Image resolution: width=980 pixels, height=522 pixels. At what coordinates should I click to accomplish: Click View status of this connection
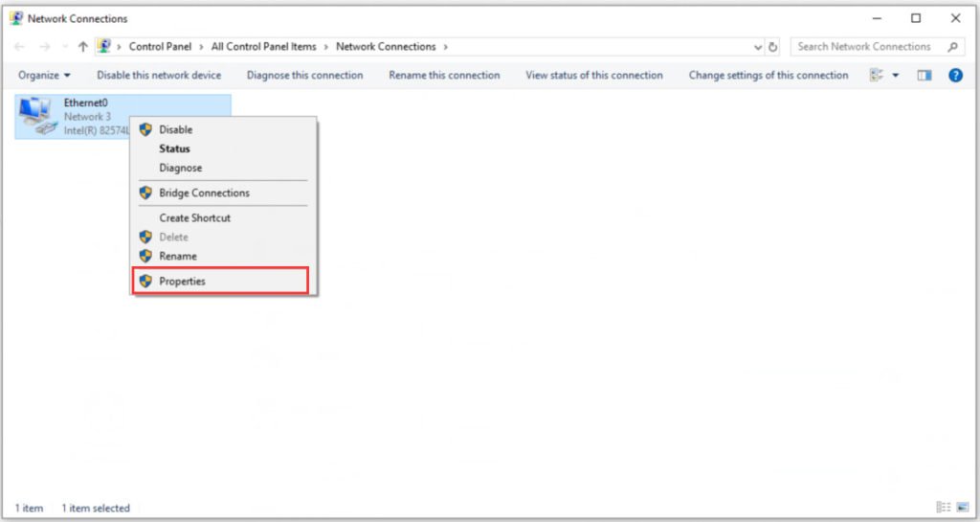coord(593,75)
